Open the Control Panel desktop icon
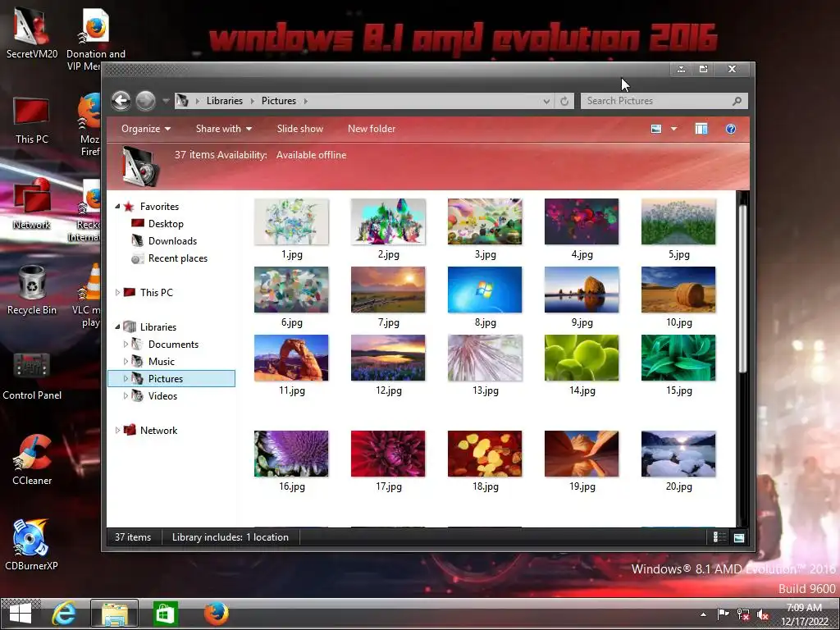The width and height of the screenshot is (840, 630). pos(32,376)
